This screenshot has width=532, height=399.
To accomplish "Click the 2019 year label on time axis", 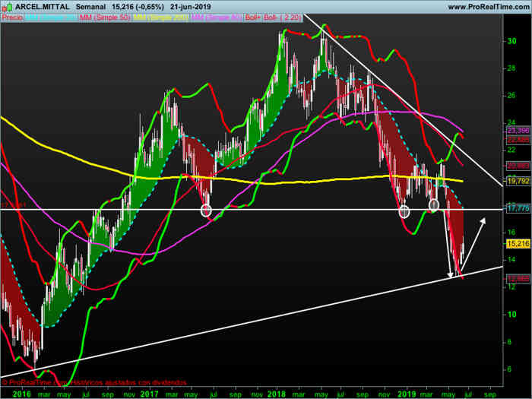I will coord(407,394).
